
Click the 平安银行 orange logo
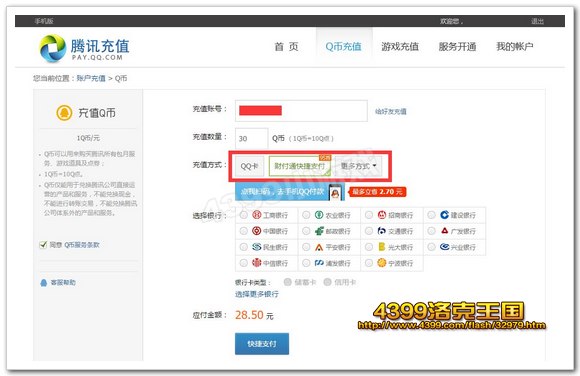tap(319, 247)
